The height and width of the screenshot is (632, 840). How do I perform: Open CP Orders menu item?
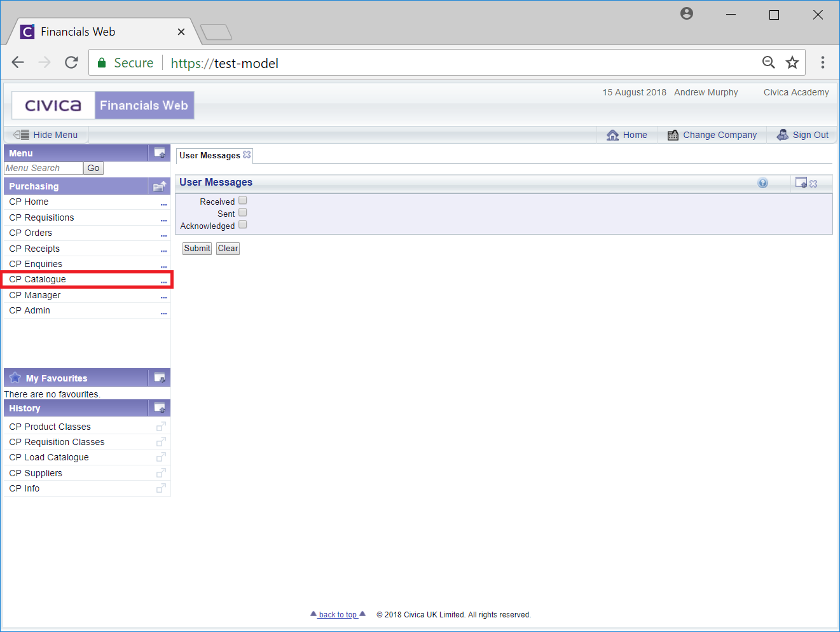(x=31, y=233)
